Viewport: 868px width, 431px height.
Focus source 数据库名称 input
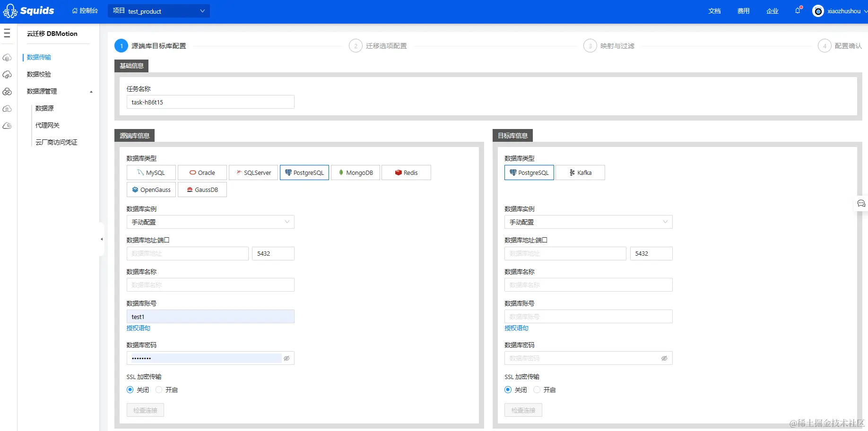point(210,285)
